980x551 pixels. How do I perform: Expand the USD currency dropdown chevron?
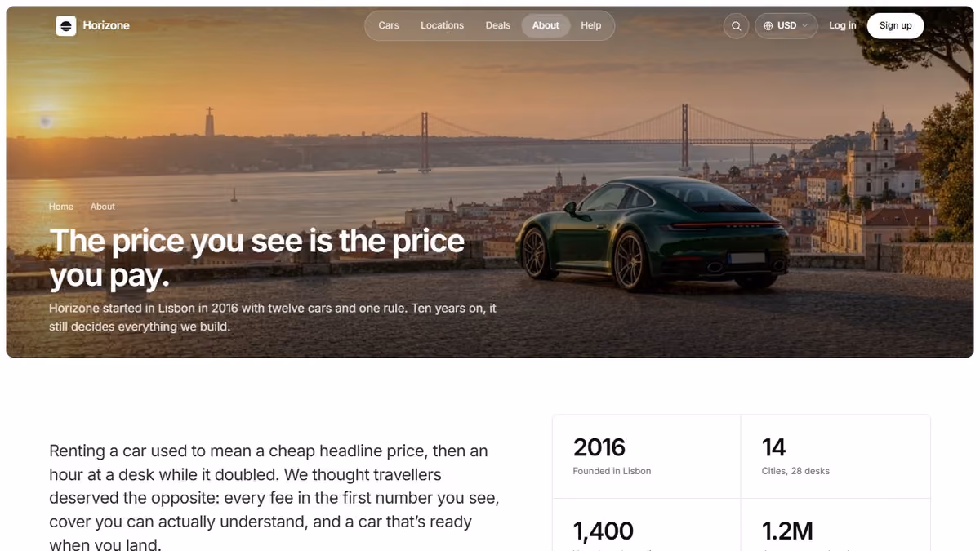(804, 26)
